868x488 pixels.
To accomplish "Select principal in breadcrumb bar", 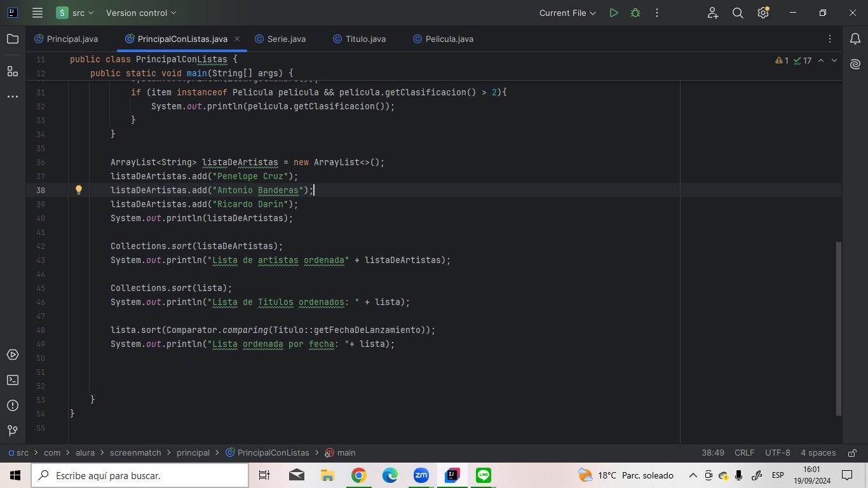I will (193, 452).
